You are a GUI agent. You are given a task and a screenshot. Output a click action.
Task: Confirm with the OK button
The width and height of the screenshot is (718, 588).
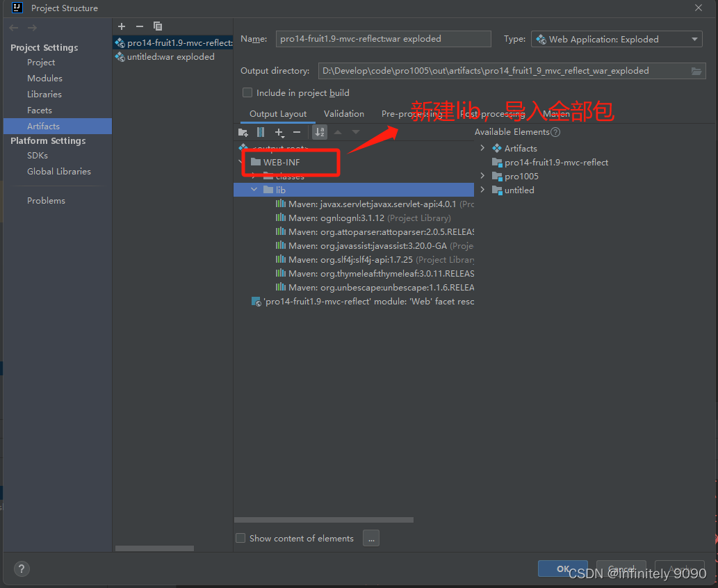pyautogui.click(x=563, y=569)
